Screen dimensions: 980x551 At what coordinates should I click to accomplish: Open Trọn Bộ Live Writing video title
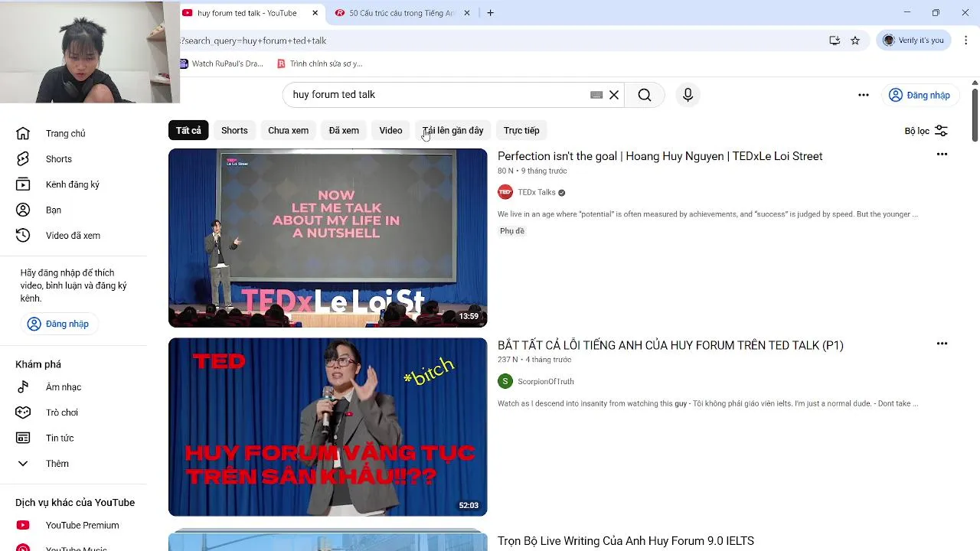pyautogui.click(x=626, y=541)
